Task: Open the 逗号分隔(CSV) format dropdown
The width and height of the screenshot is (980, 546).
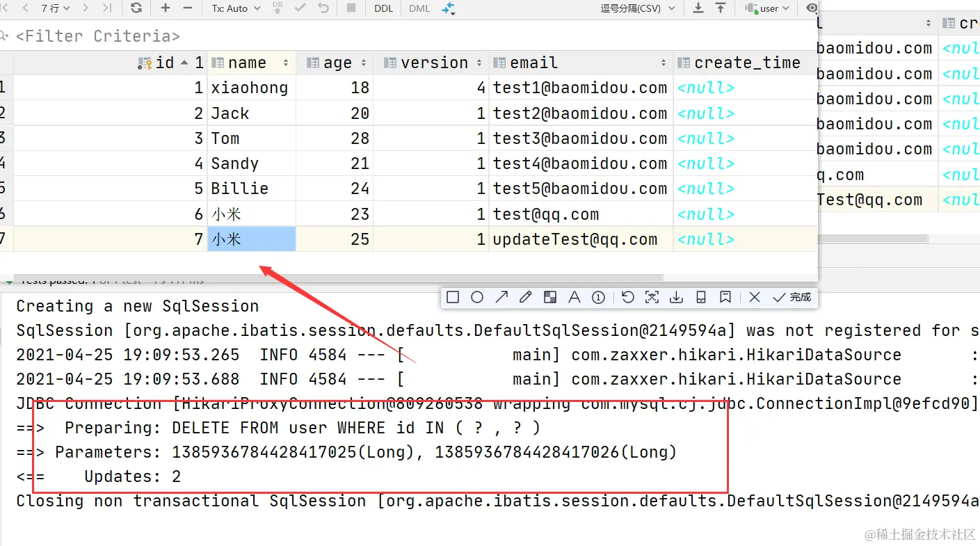Action: [x=638, y=8]
